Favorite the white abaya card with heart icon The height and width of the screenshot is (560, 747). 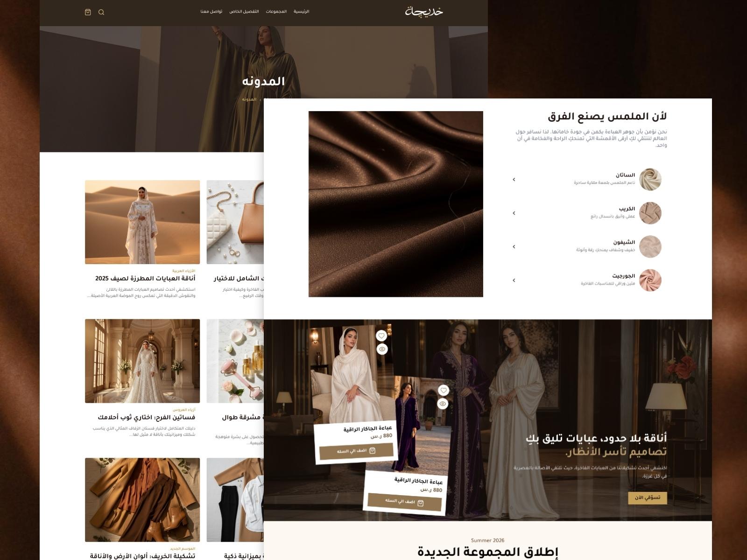(x=381, y=336)
